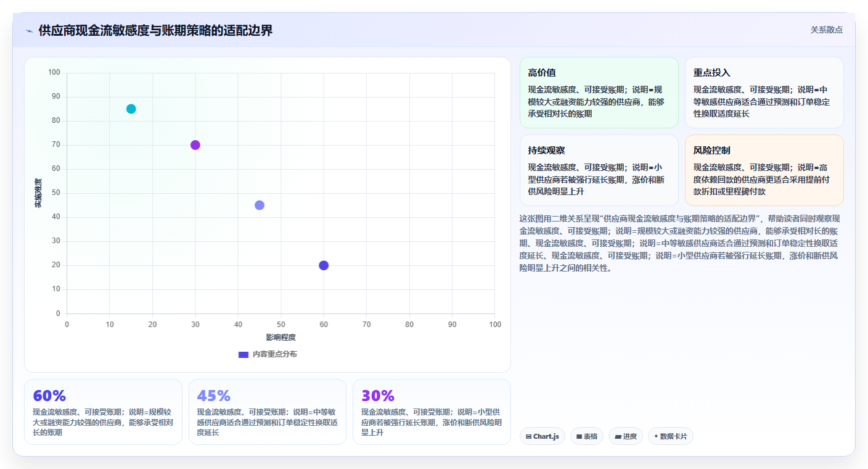Open the 风险控制 card

[764, 170]
